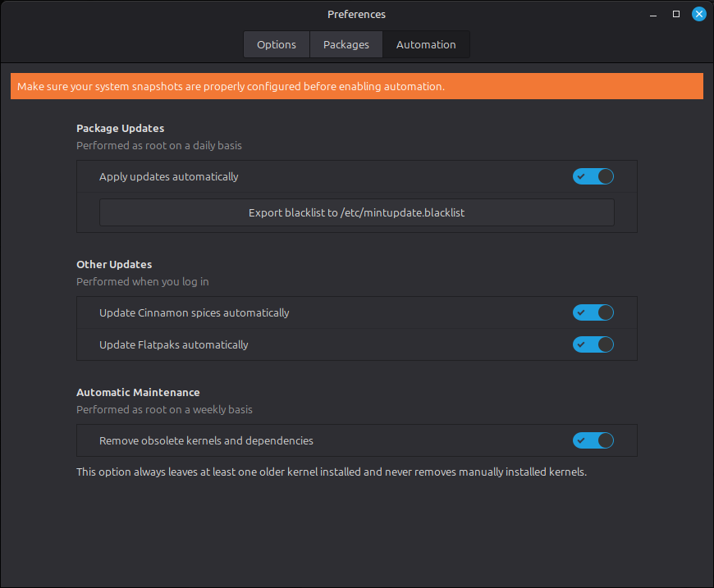Click Export blacklist to /etc/mintupdate.blacklist

point(356,212)
